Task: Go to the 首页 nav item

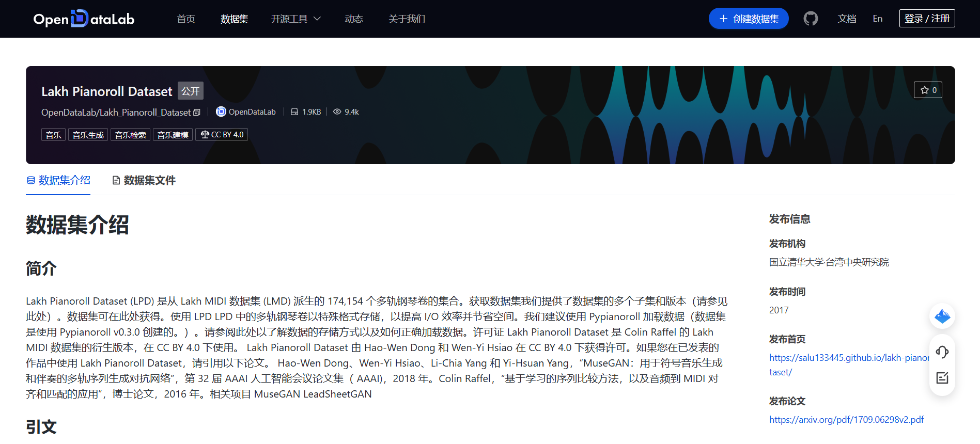Action: [186, 19]
